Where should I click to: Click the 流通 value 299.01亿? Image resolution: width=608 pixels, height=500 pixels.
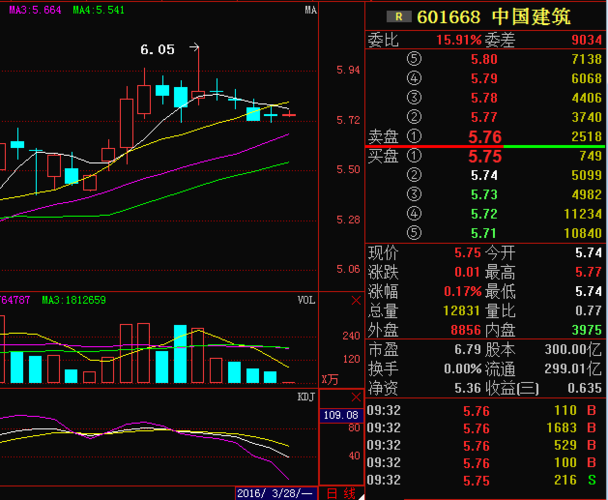pos(573,369)
